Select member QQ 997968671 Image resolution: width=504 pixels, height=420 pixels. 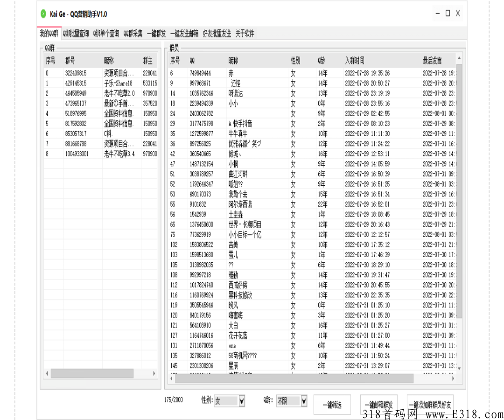[x=312, y=83]
